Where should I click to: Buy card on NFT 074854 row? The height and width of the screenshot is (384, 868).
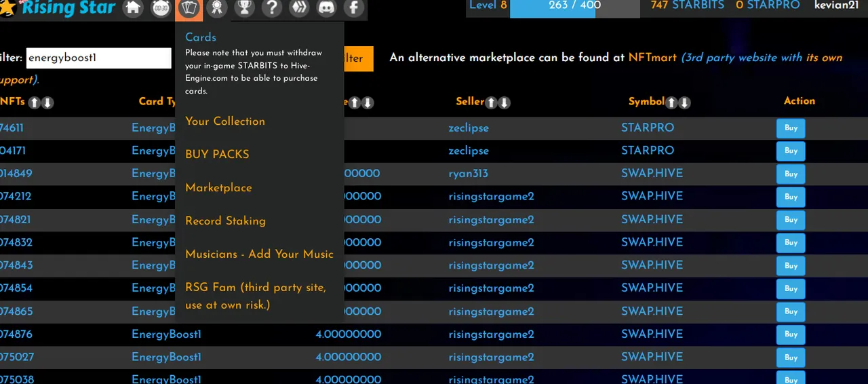point(791,288)
